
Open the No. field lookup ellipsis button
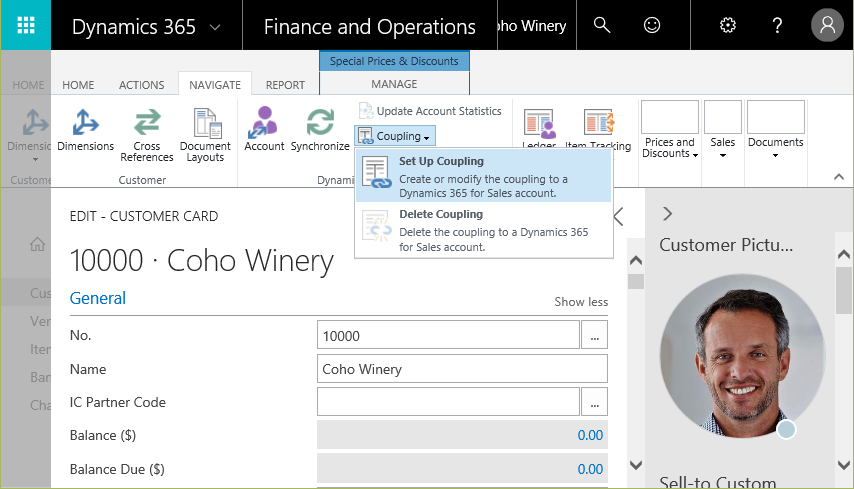pos(594,335)
